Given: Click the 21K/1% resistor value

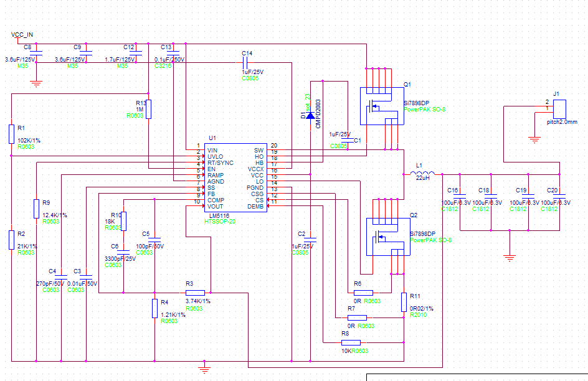Looking at the screenshot, I should tap(27, 246).
